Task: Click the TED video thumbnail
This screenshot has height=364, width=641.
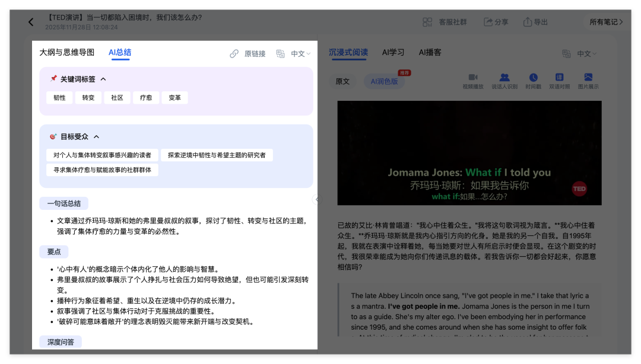Action: [469, 153]
